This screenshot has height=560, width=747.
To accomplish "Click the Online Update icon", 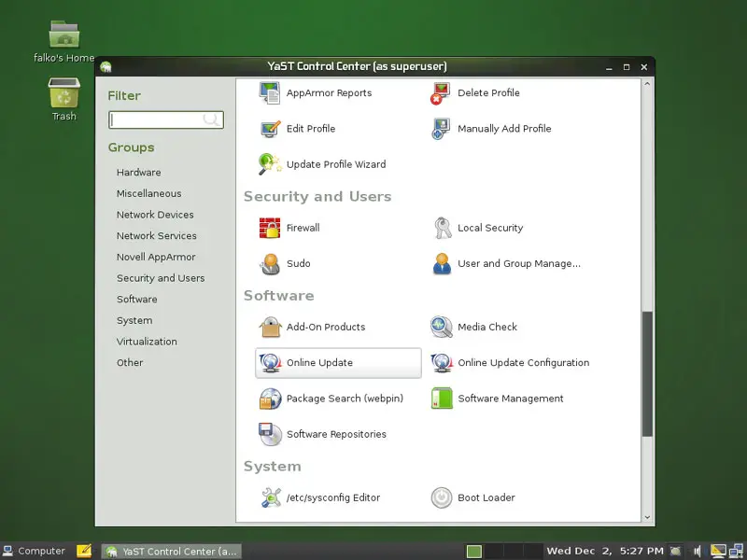I will coord(270,362).
